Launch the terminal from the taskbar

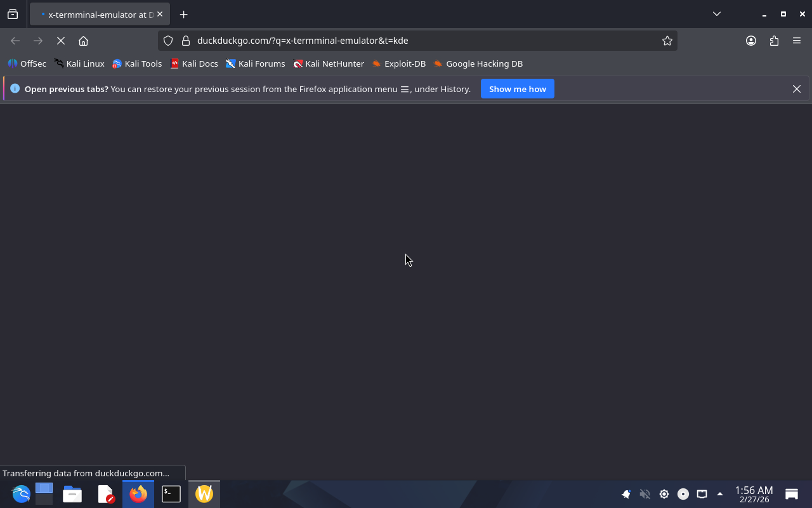point(171,494)
